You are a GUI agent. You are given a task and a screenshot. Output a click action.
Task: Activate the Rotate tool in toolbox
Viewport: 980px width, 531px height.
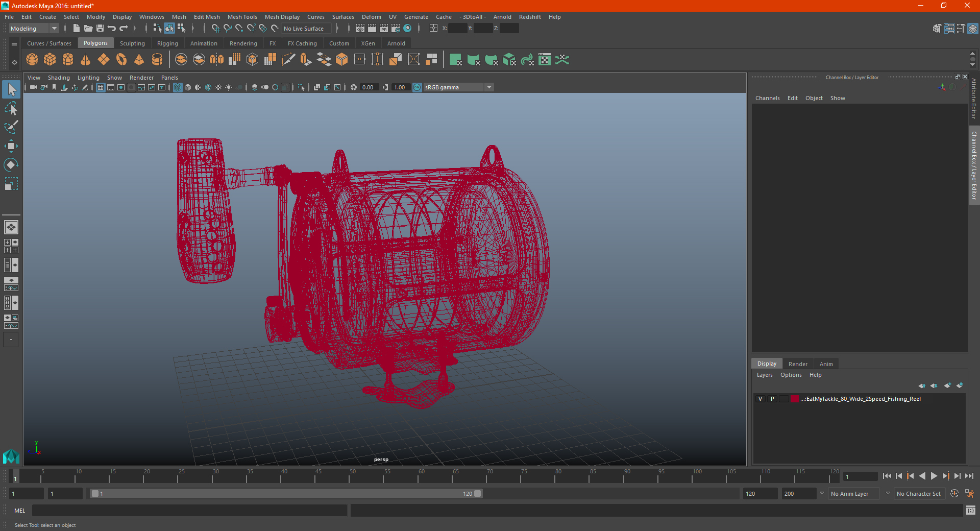(x=11, y=165)
